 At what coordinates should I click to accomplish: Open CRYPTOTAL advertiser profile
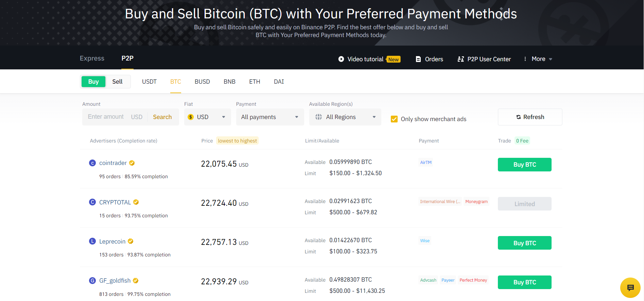(115, 202)
